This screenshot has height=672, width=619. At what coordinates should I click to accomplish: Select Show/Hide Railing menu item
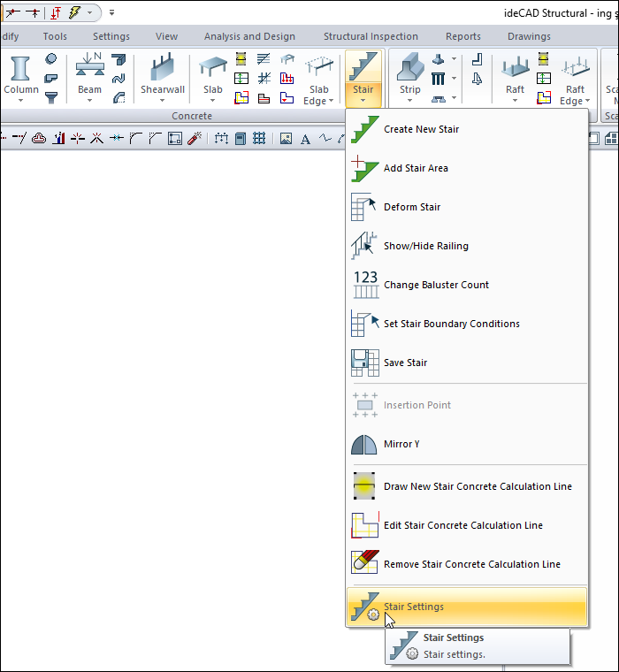[466, 246]
